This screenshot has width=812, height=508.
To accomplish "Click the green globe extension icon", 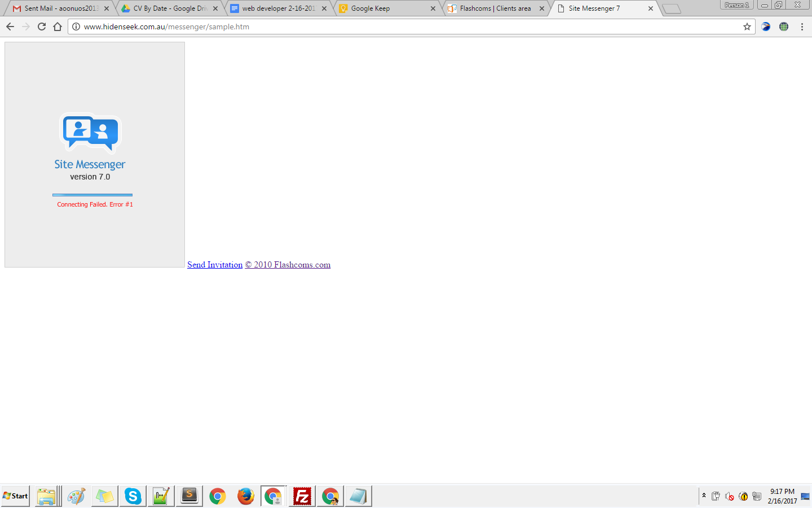I will pos(784,27).
